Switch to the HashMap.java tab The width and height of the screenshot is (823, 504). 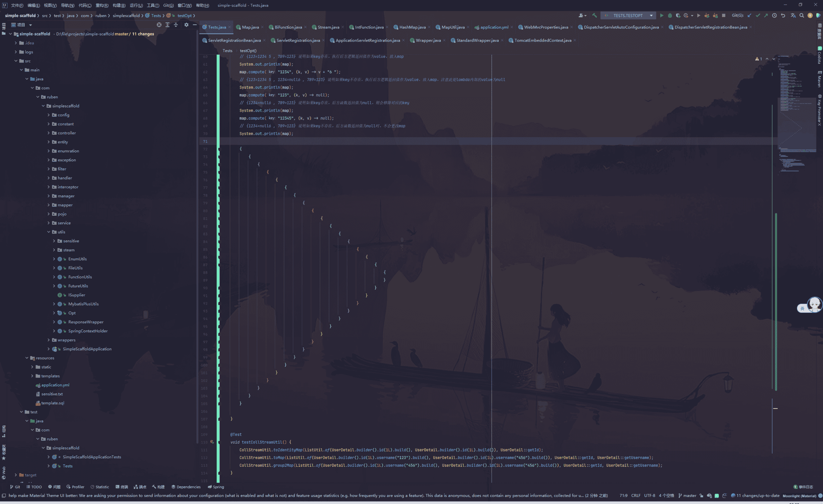click(412, 27)
